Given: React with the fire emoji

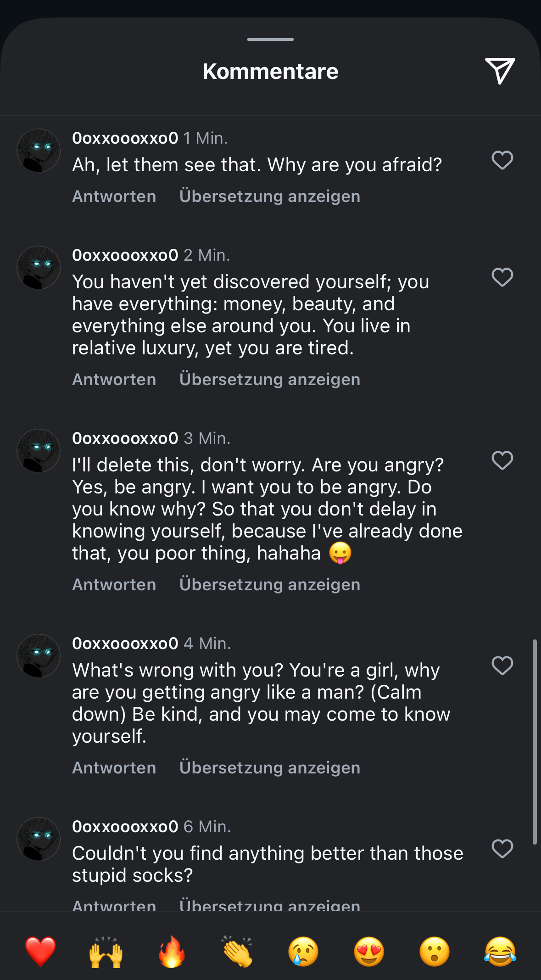Looking at the screenshot, I should tap(172, 952).
